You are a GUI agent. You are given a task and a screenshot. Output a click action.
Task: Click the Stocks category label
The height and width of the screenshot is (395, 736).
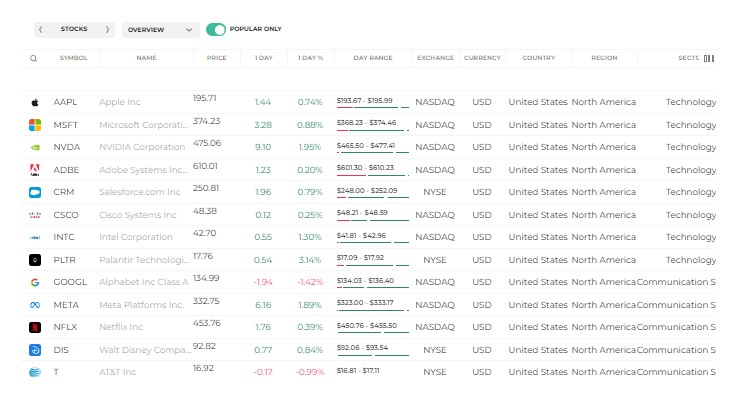74,29
